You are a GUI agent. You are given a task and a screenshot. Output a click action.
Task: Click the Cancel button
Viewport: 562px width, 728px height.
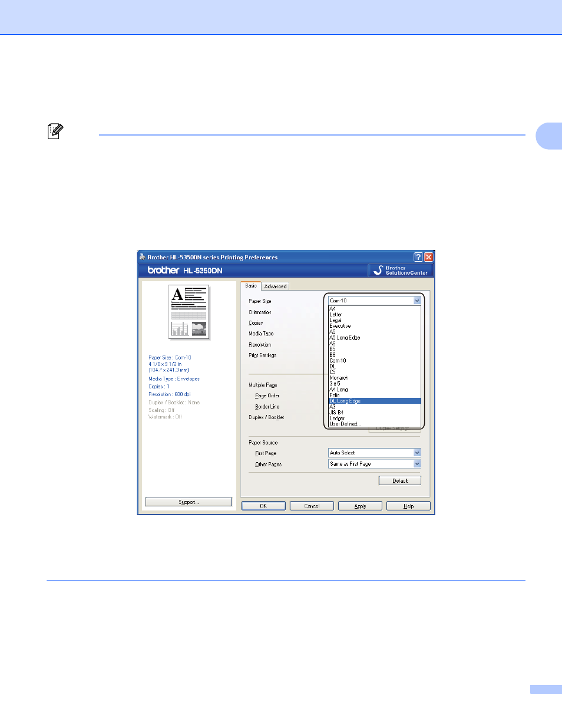312,506
